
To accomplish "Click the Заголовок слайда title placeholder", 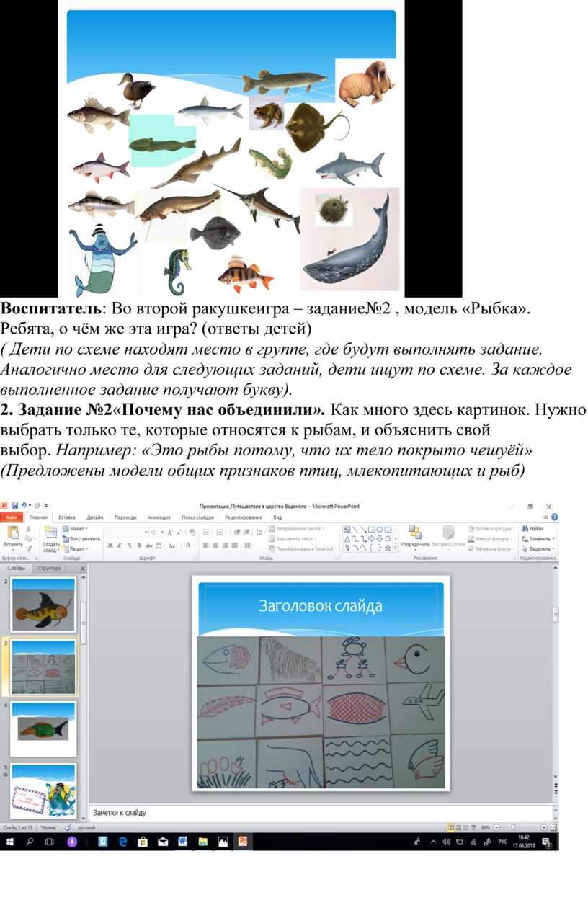I will click(x=321, y=606).
